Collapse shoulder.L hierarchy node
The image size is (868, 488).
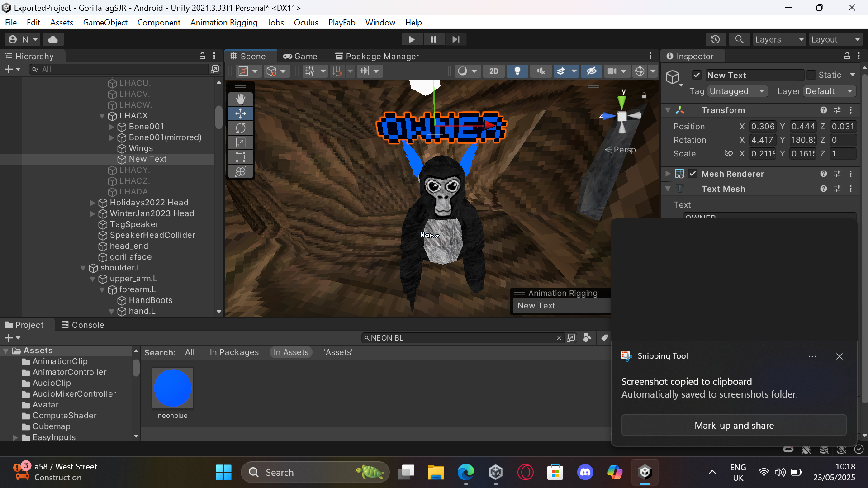point(83,268)
